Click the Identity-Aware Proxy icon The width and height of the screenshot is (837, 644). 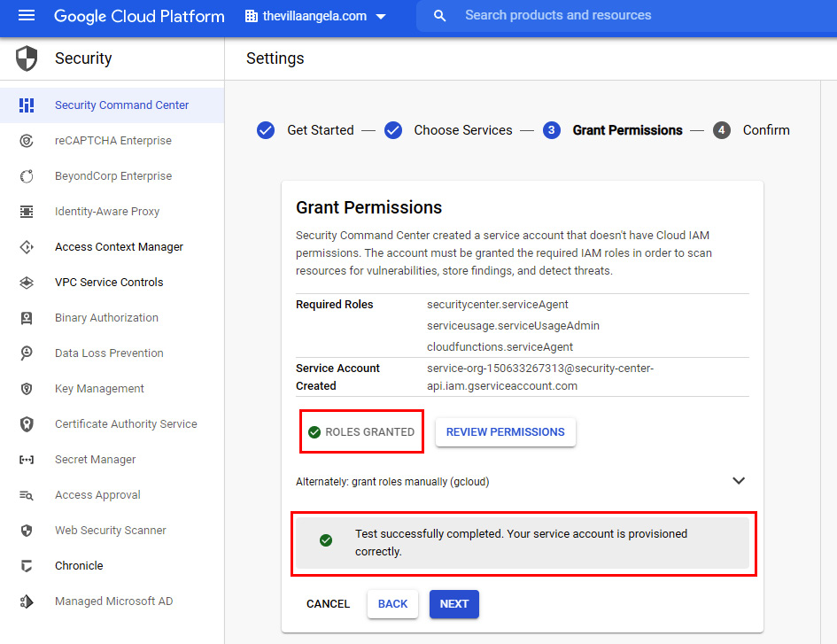27,212
